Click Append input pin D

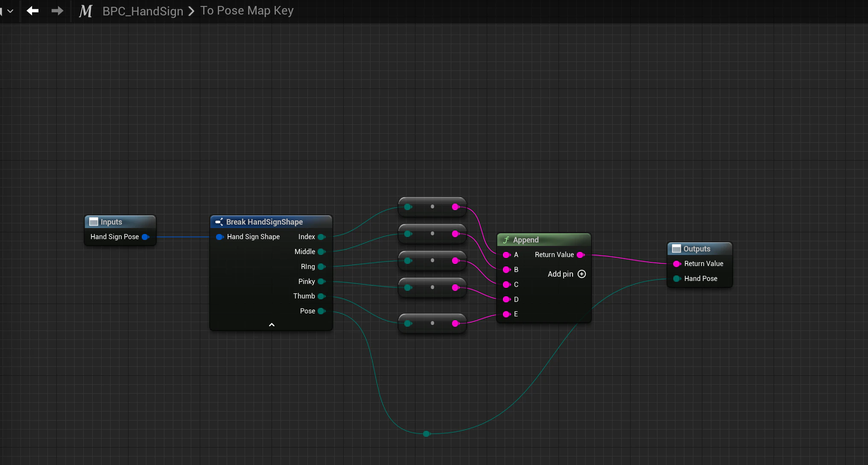coord(507,299)
